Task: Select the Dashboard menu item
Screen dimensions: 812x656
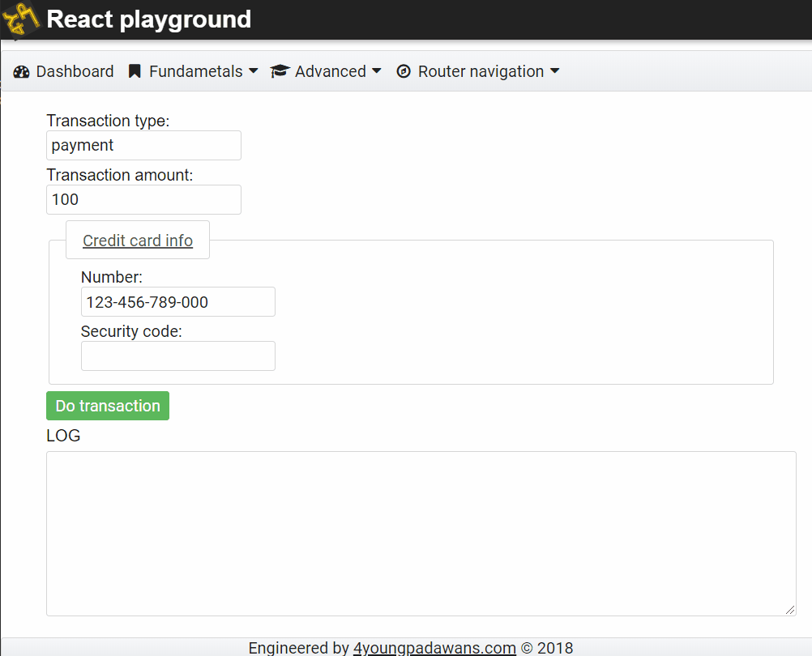Action: 75,71
